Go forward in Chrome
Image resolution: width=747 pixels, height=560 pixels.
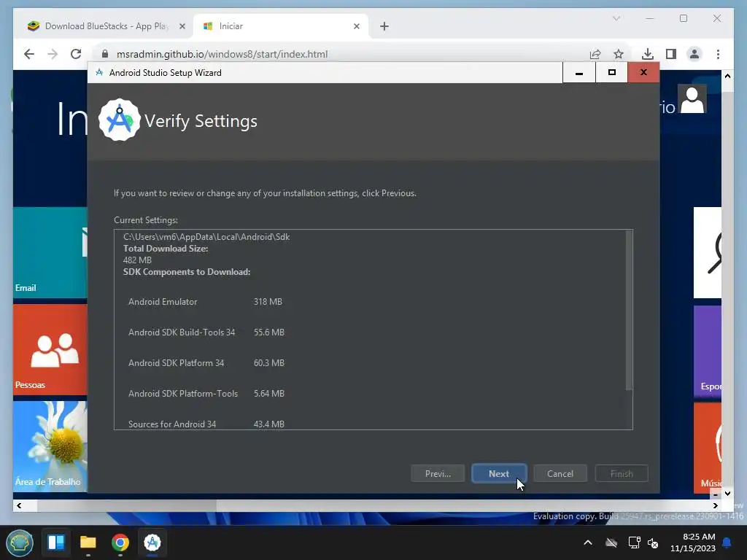pos(53,54)
